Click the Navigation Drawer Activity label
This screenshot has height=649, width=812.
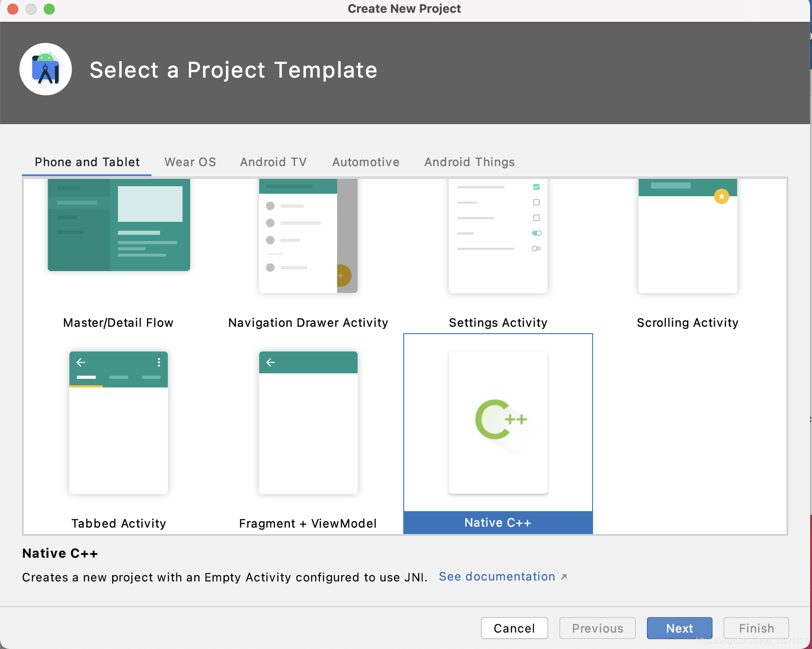[x=308, y=323]
